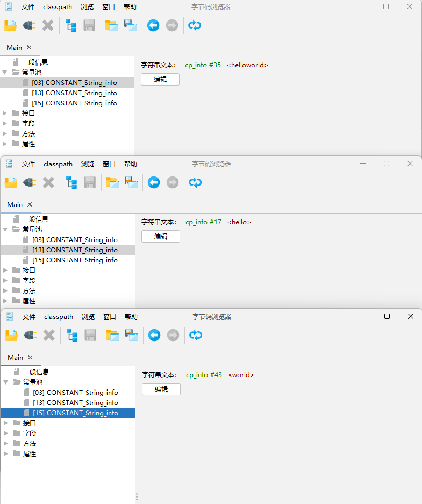Open classpath menu in top window
This screenshot has height=504, width=422.
point(58,7)
